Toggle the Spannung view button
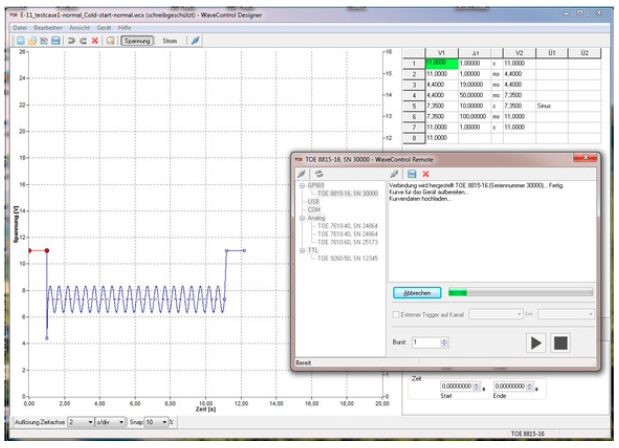 click(x=137, y=41)
